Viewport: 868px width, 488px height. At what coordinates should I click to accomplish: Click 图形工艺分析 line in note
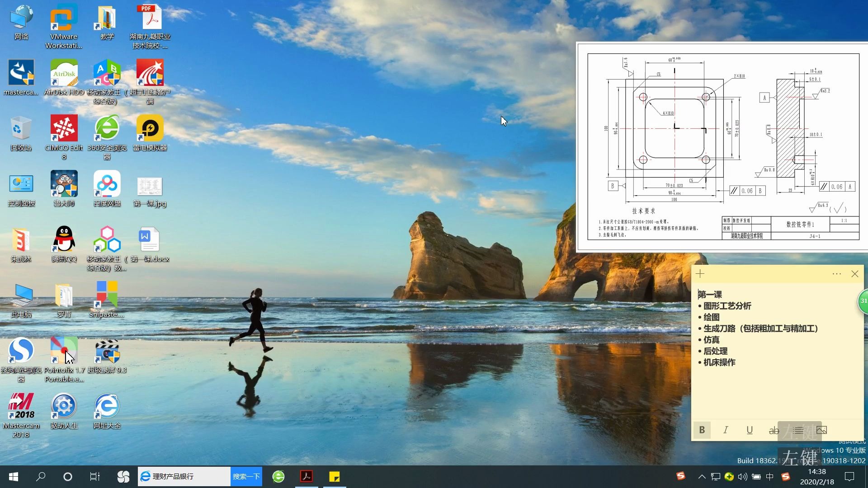pyautogui.click(x=727, y=306)
